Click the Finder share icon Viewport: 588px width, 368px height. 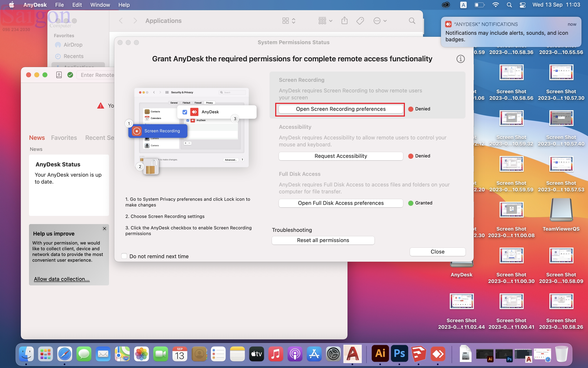344,21
